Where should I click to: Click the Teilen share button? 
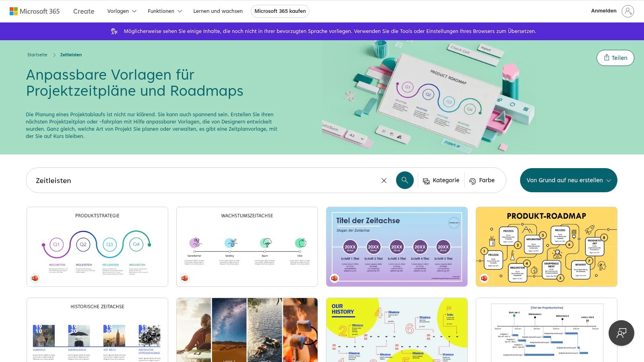(x=615, y=58)
